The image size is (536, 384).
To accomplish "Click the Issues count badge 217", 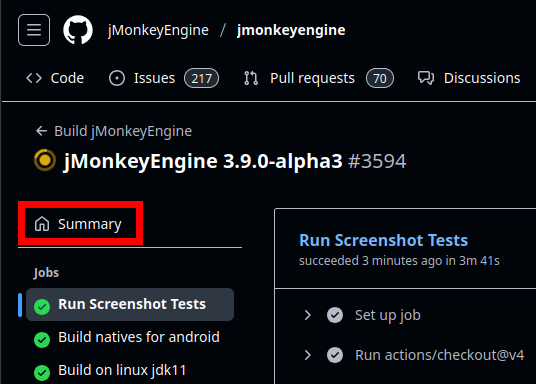I will tap(201, 78).
